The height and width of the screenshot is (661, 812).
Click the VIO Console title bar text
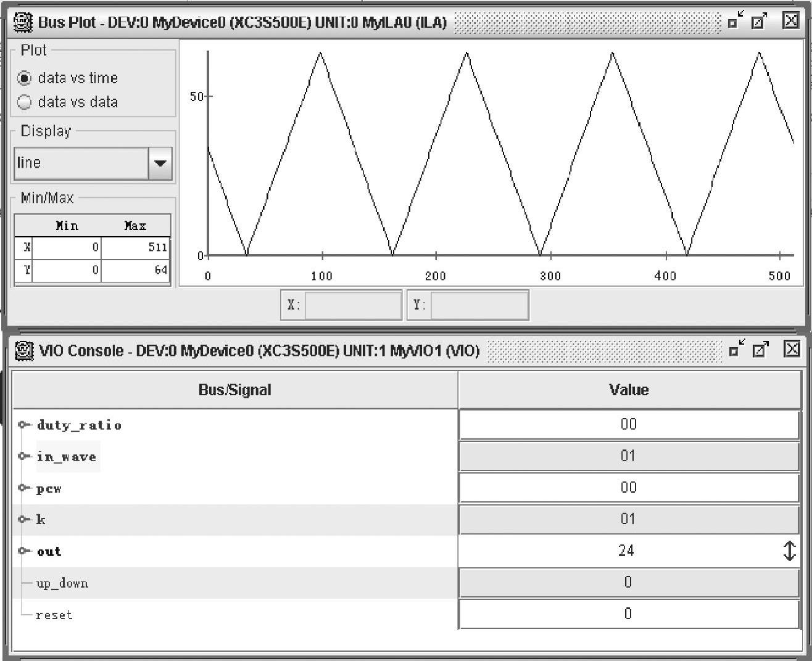259,351
